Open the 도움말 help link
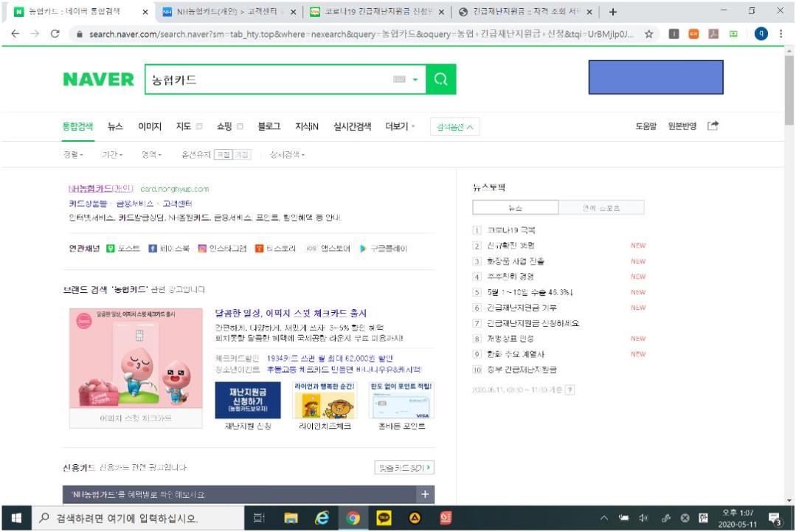Screen dimensions: 796x532 click(x=646, y=126)
